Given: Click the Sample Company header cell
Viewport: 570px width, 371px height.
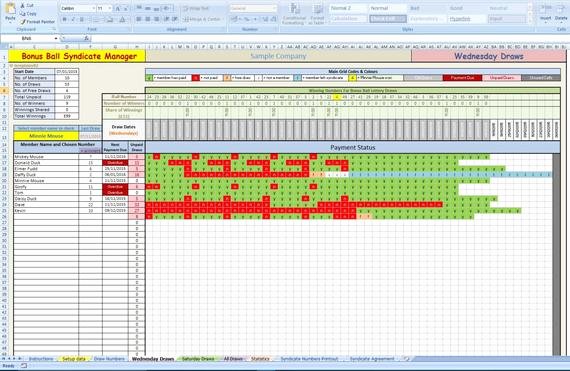Looking at the screenshot, I should pos(278,56).
